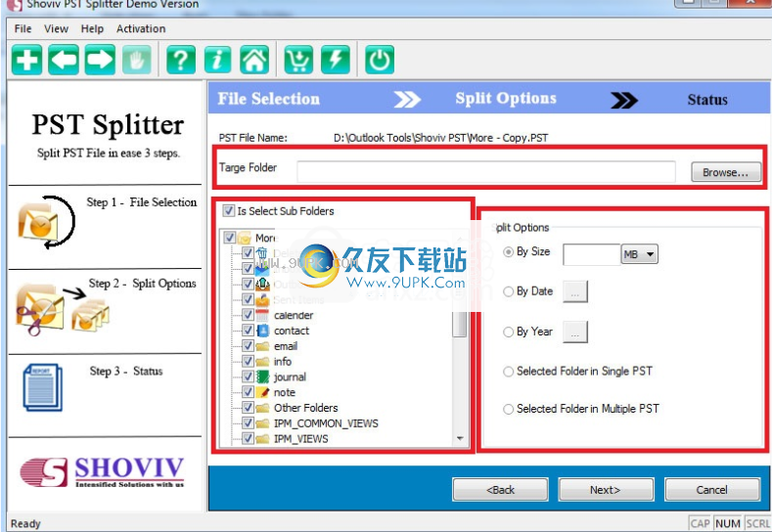Open the File menu
Image resolution: width=772 pixels, height=532 pixels.
tap(23, 28)
